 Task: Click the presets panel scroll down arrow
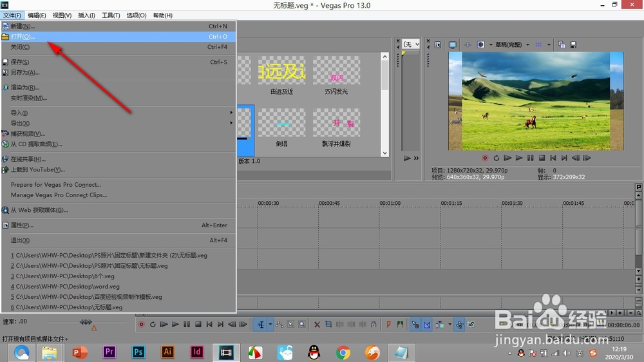pos(385,153)
